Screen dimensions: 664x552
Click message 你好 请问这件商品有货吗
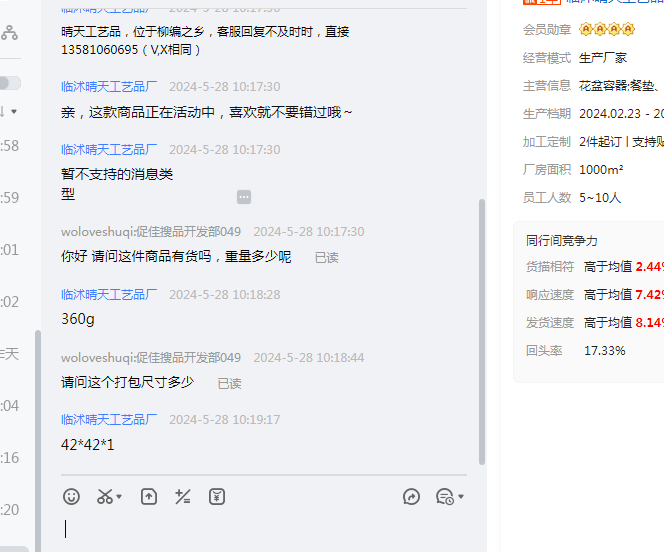(x=176, y=256)
